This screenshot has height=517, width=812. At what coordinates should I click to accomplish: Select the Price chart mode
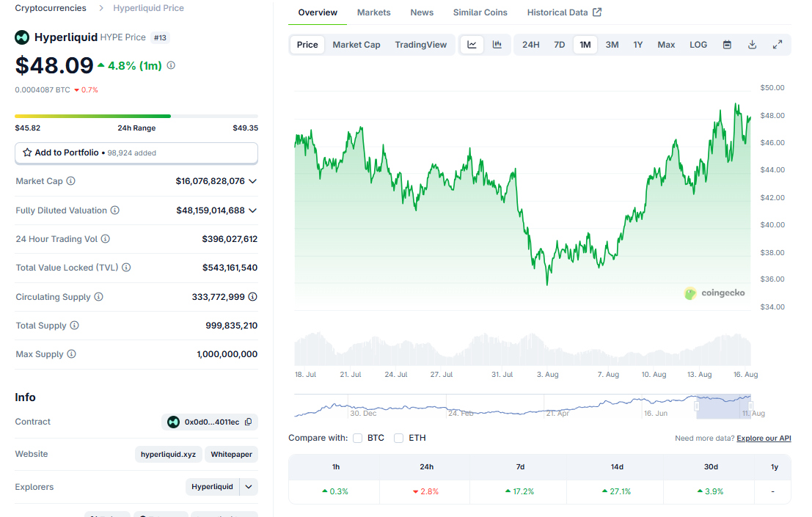pos(307,45)
